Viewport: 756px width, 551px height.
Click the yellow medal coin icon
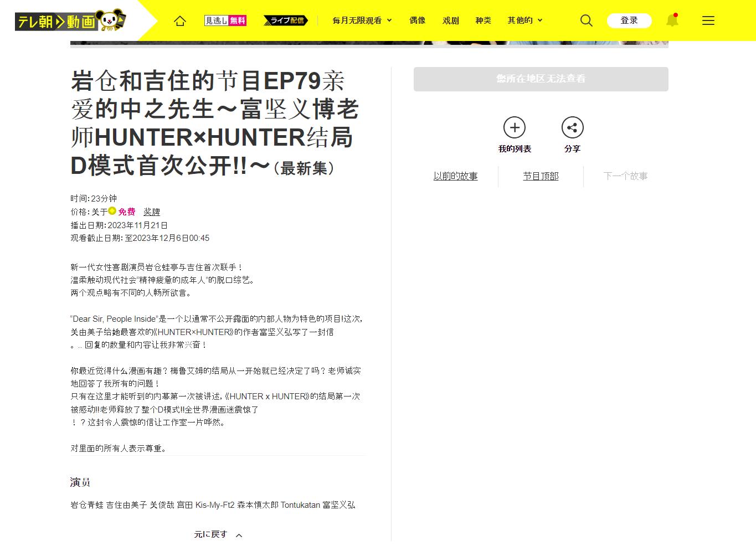[112, 211]
